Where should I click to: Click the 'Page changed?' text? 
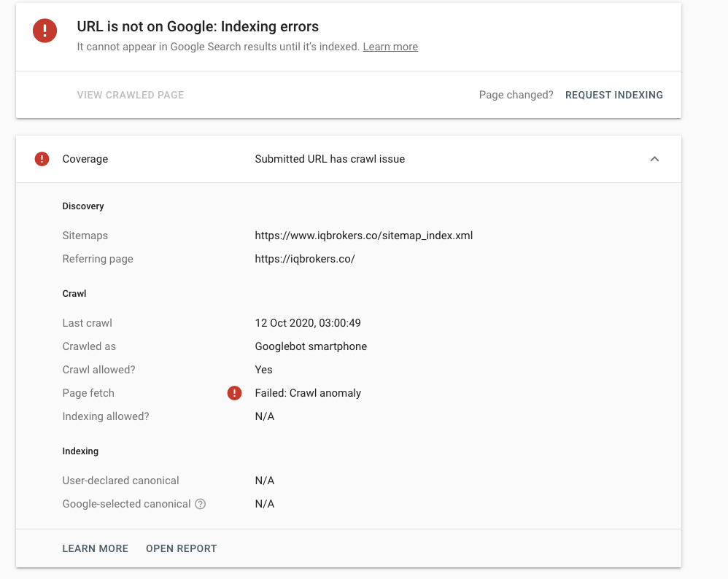click(516, 95)
